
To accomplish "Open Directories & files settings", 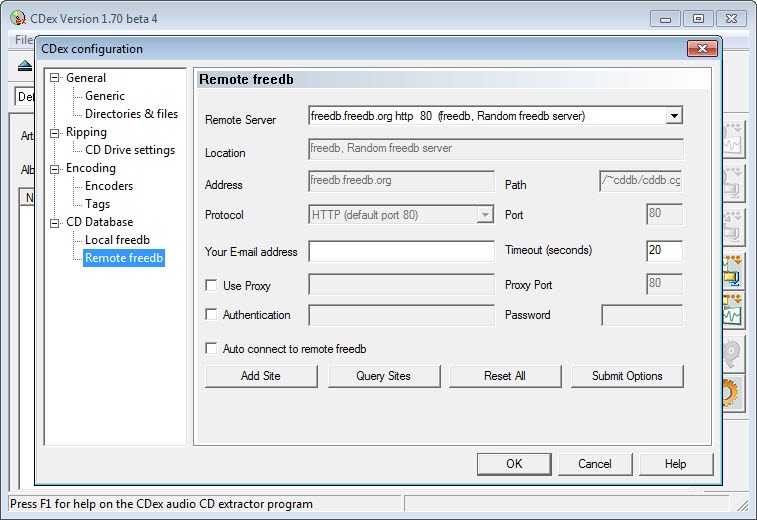I will pyautogui.click(x=131, y=114).
